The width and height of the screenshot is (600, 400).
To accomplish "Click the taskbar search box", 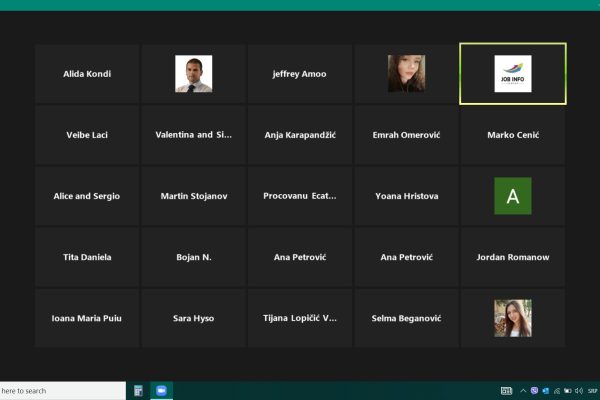I will [63, 391].
